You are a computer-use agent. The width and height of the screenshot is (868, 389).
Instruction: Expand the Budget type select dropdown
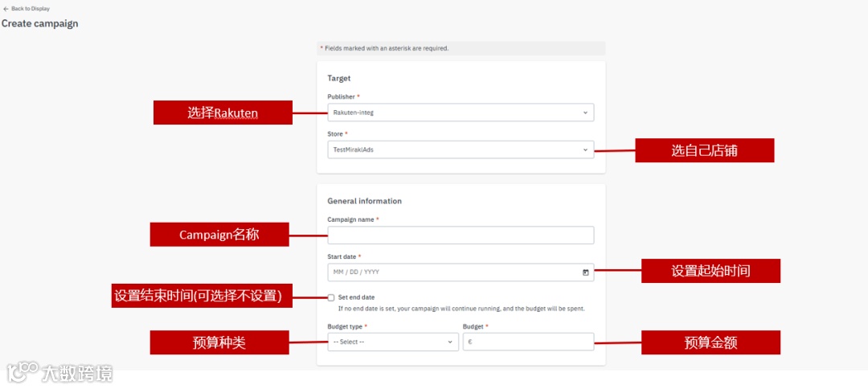[393, 342]
